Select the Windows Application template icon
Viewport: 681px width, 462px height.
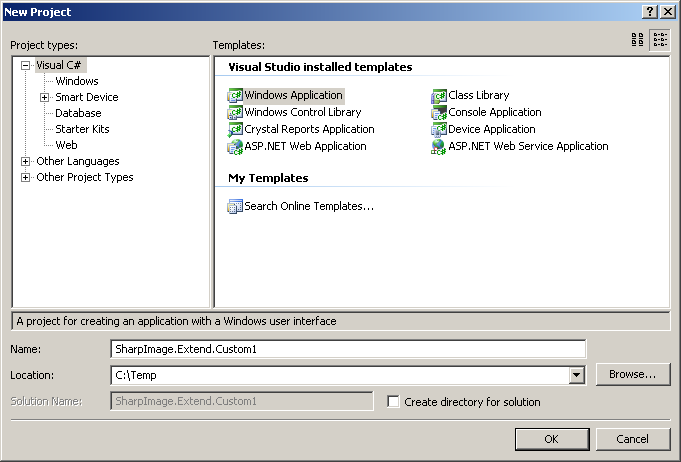(x=235, y=96)
